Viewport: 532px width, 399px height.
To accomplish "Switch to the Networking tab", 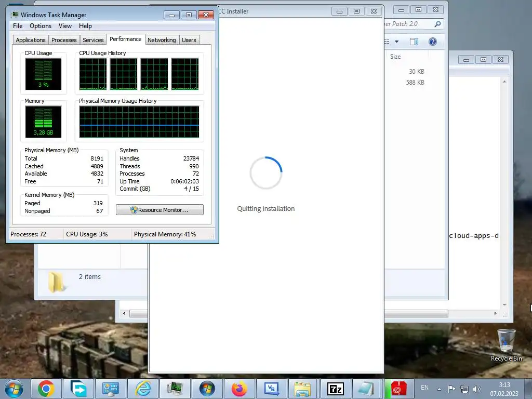I will tap(162, 40).
